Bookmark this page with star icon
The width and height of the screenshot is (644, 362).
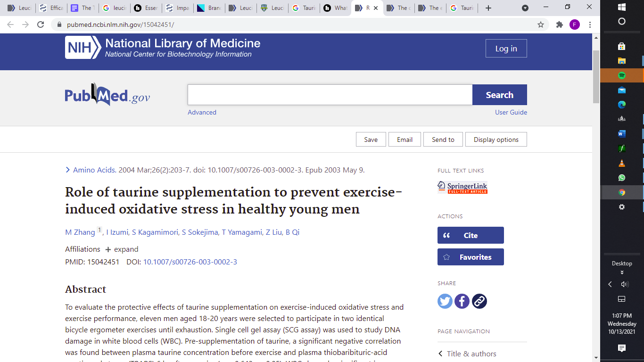click(x=541, y=25)
